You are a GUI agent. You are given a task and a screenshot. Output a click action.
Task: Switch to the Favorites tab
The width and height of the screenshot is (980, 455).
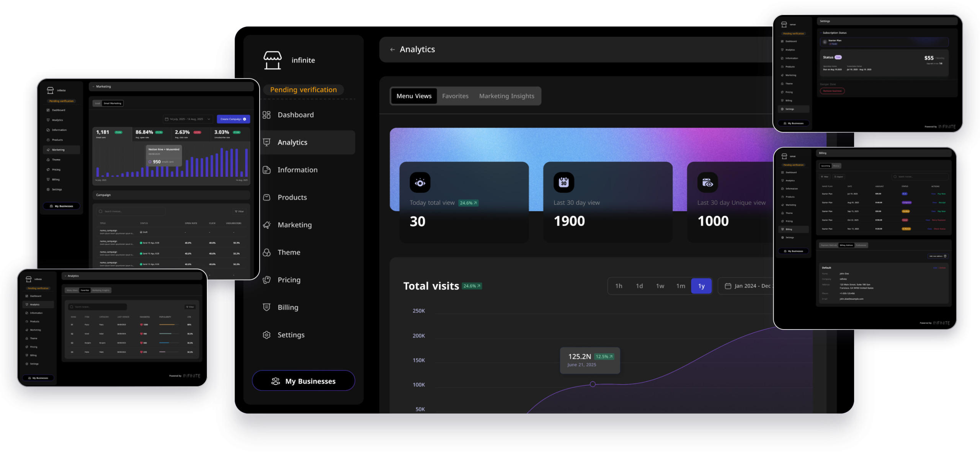point(455,96)
